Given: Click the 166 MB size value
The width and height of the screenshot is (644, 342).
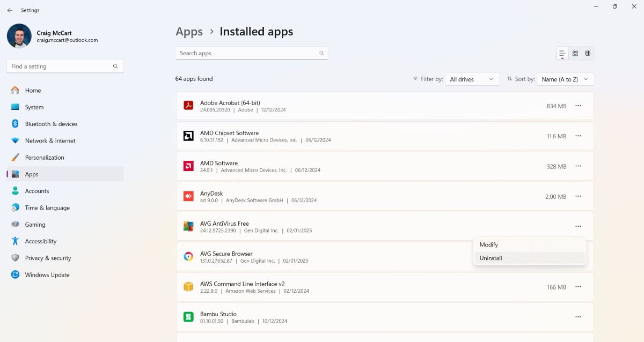Looking at the screenshot, I should (x=557, y=287).
